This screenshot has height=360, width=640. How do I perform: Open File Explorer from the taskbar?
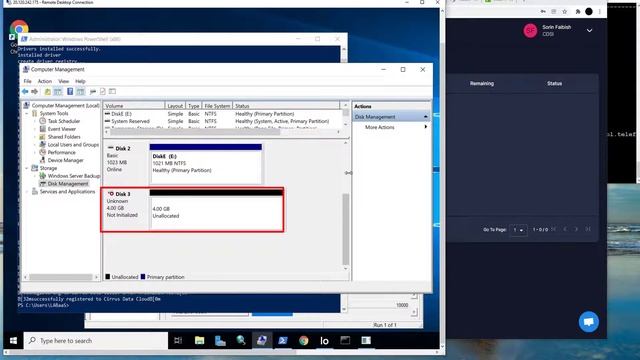(x=199, y=340)
